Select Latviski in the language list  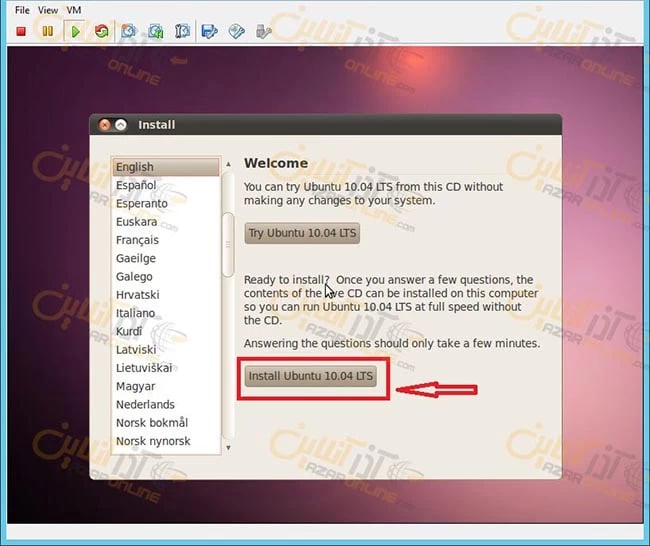coord(166,349)
